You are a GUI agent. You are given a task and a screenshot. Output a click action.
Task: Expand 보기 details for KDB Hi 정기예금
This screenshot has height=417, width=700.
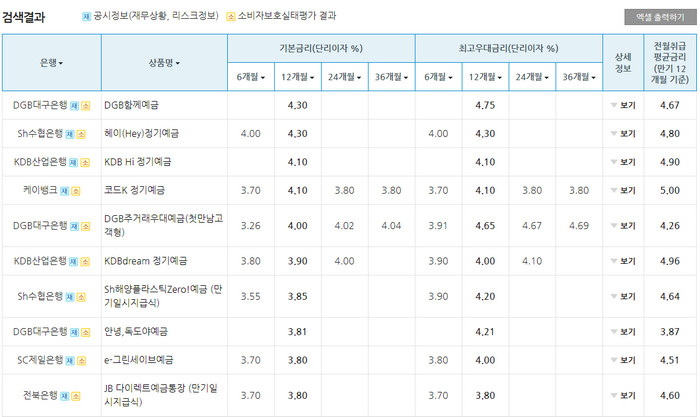[x=623, y=162]
